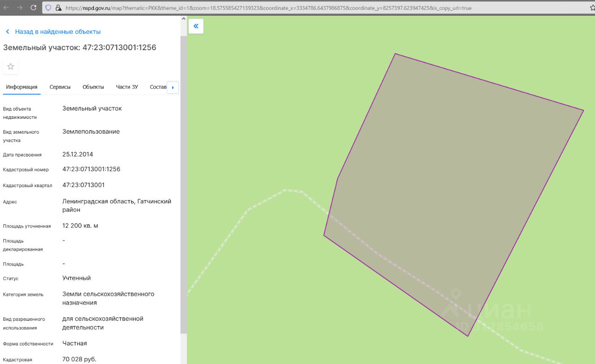Switch to the 'Сервисы' tab
This screenshot has width=595, height=364.
pyautogui.click(x=60, y=87)
